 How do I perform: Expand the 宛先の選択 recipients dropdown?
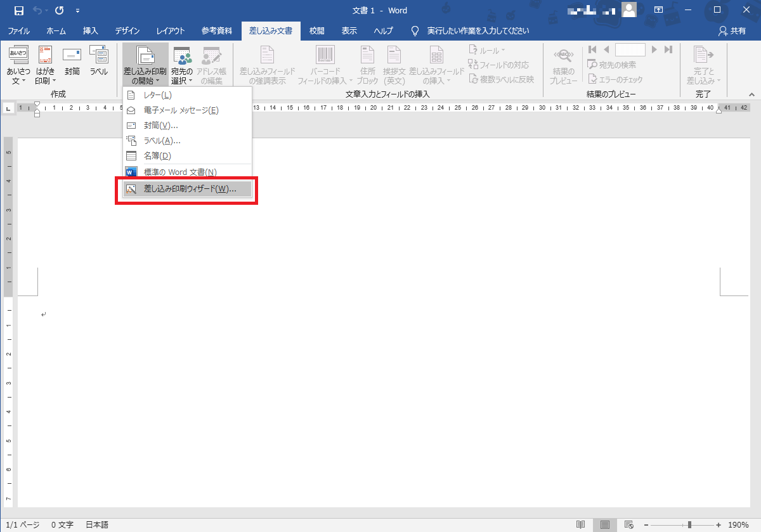pos(182,65)
